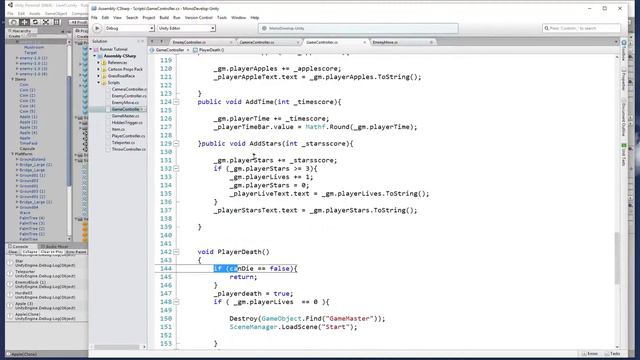The image size is (640, 360).
Task: Close the GameController.cs tab
Action: pos(364,42)
